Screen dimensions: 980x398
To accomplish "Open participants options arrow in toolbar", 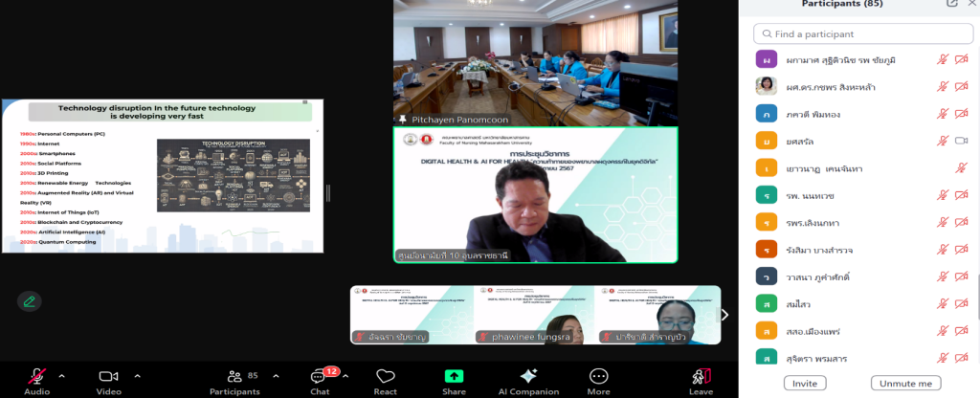I will [x=276, y=376].
